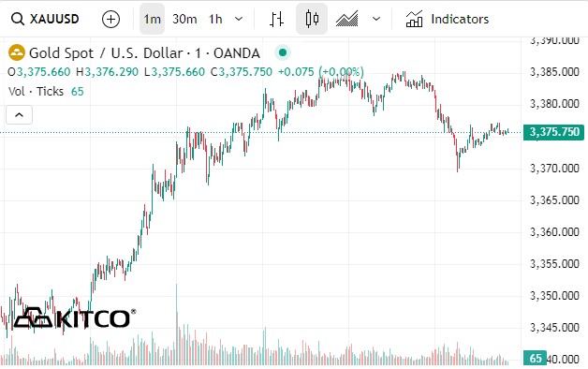
Task: Click the gold bars symbol logo
Action: pos(17,52)
